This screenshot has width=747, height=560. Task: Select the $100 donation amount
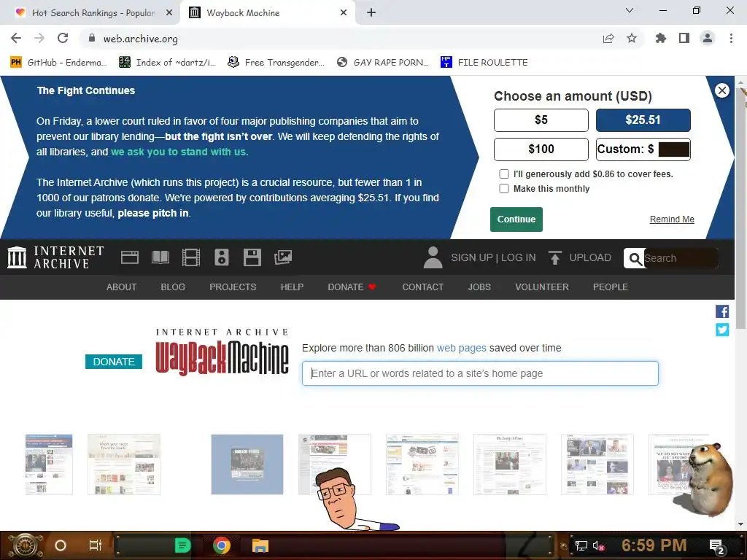541,149
